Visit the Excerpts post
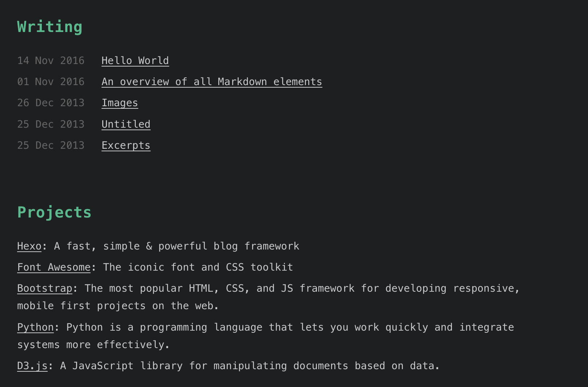588x387 pixels. click(126, 145)
